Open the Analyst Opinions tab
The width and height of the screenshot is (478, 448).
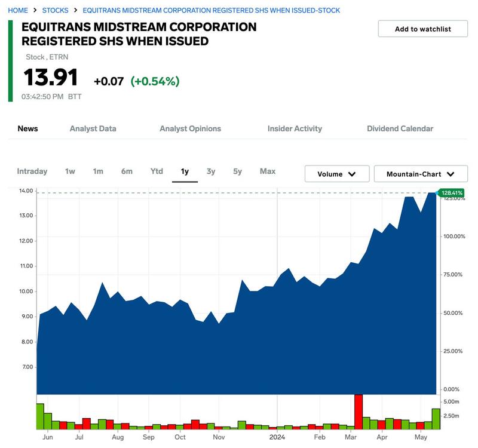190,128
